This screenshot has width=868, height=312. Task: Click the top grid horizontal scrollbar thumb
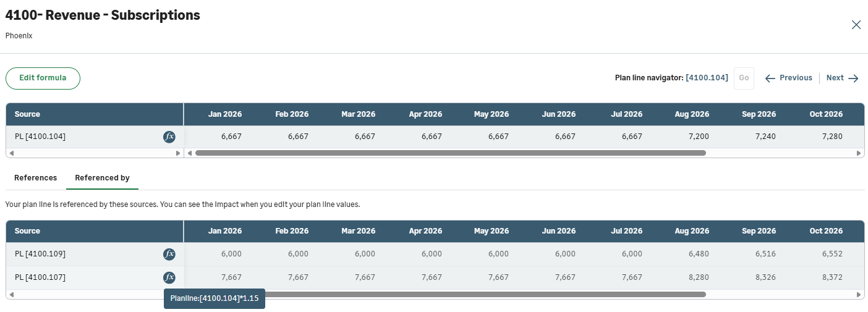pos(450,153)
